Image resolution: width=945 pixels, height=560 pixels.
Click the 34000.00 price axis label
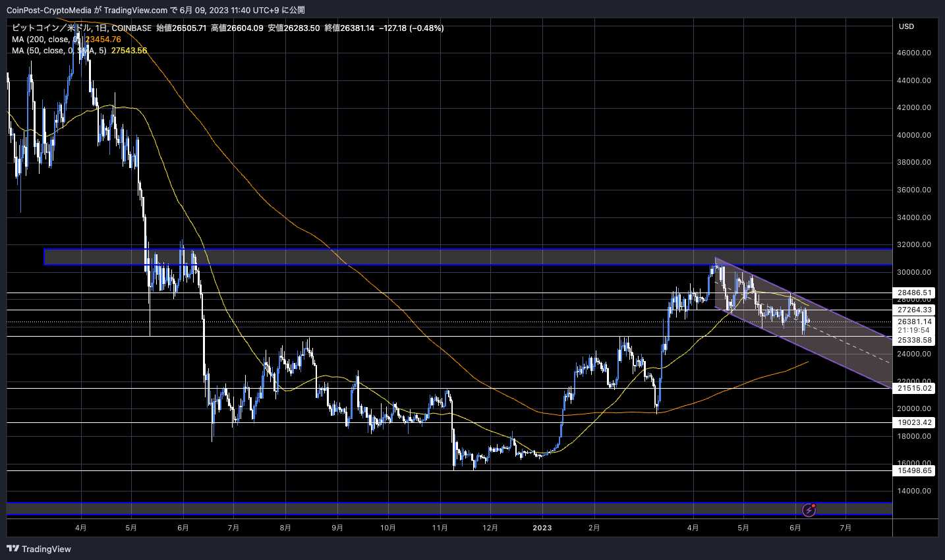point(915,217)
